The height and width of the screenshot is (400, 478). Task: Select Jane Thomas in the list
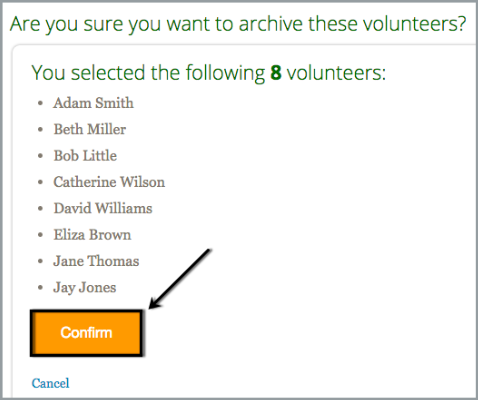(96, 261)
